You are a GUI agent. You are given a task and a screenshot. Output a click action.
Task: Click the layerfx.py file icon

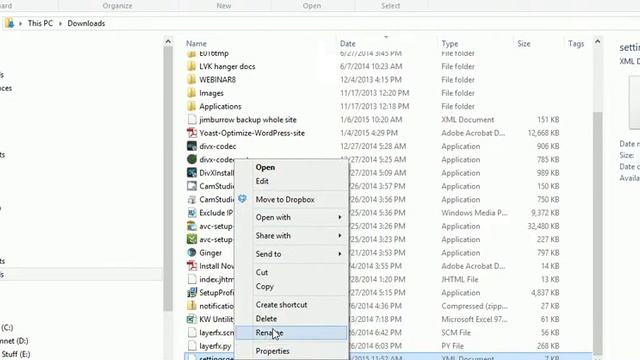191,346
